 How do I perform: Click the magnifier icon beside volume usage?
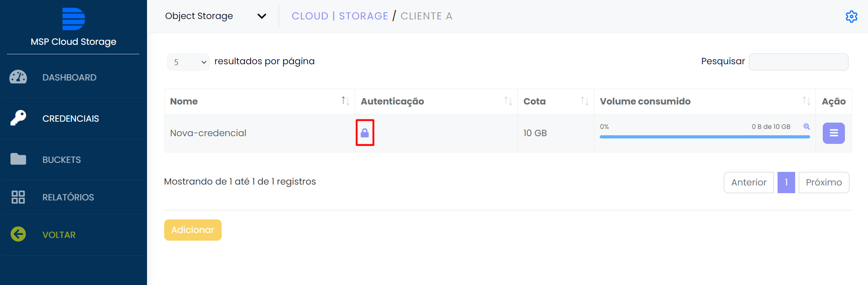pyautogui.click(x=806, y=127)
